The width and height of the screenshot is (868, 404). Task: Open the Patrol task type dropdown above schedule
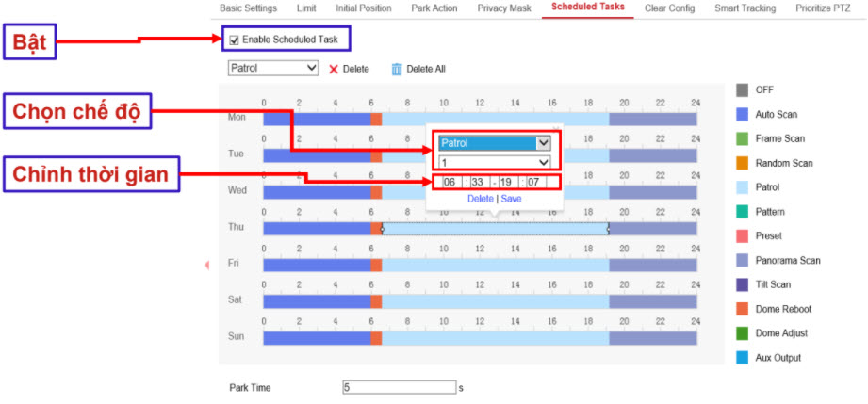click(x=273, y=68)
